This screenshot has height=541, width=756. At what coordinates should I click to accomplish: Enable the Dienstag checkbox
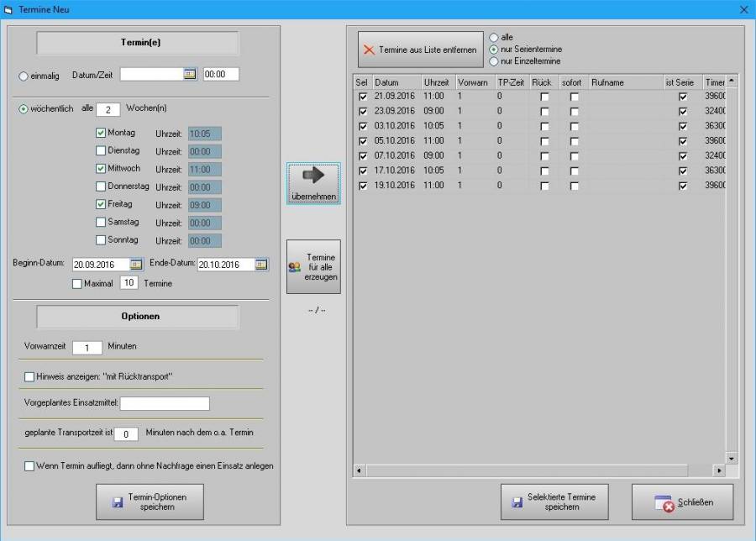click(101, 151)
